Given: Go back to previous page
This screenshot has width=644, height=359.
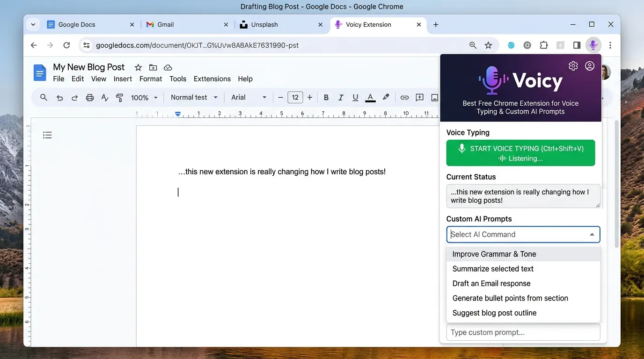Looking at the screenshot, I should (x=34, y=45).
